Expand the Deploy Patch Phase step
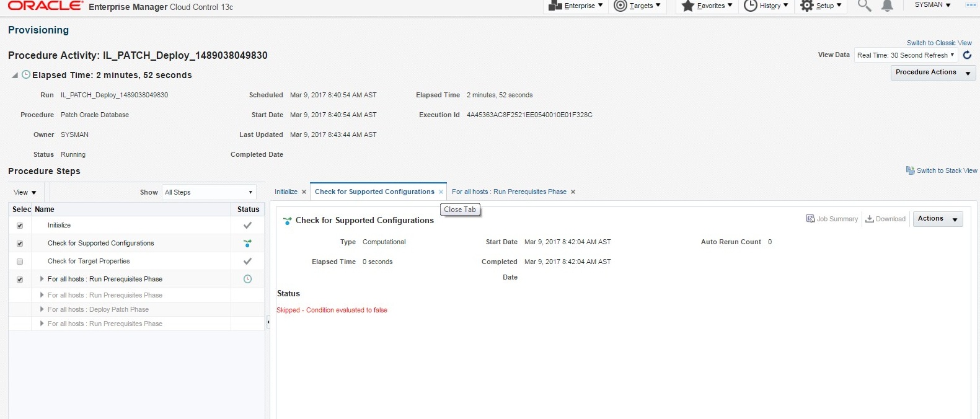The image size is (980, 419). [x=42, y=309]
